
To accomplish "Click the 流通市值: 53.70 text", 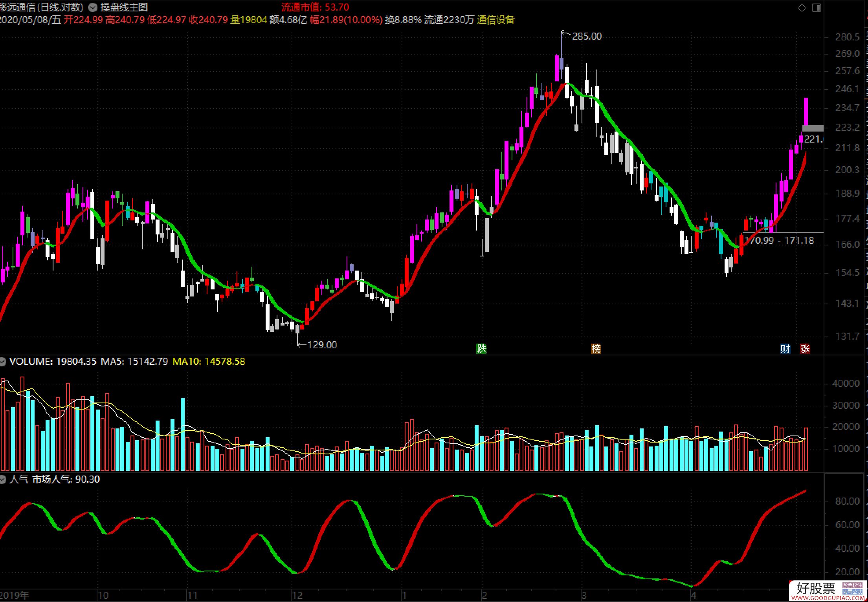I will point(315,7).
